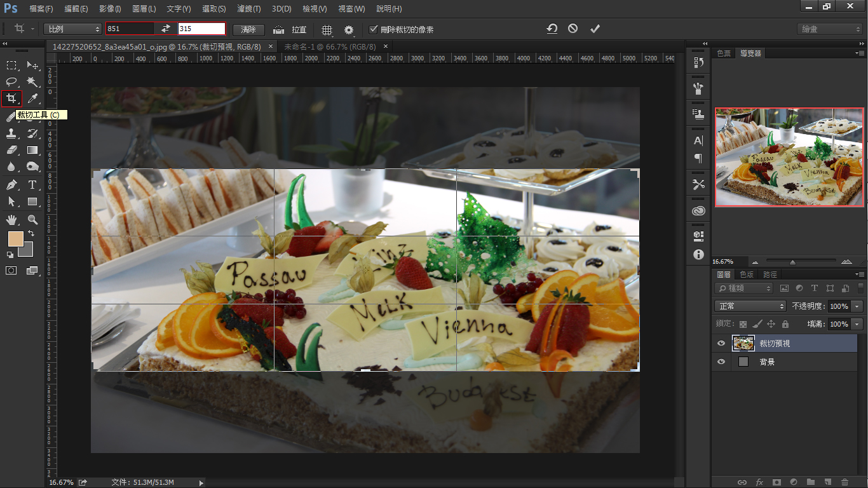Reset default foreground and background colors
Viewport: 868px width, 488px height.
10,254
